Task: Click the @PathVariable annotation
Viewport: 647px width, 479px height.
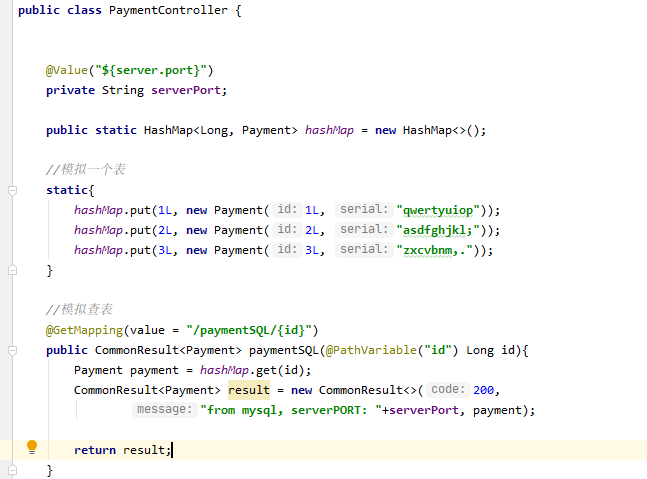Action: pyautogui.click(x=371, y=350)
